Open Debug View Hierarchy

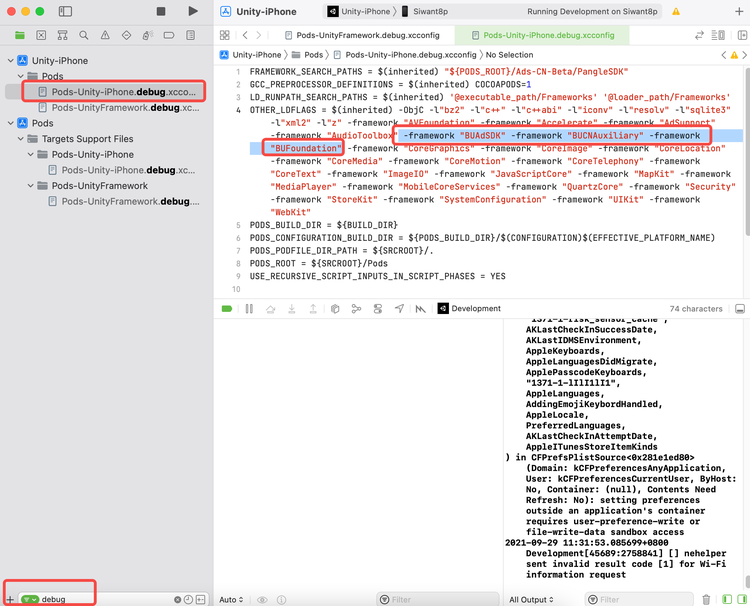[x=335, y=309]
